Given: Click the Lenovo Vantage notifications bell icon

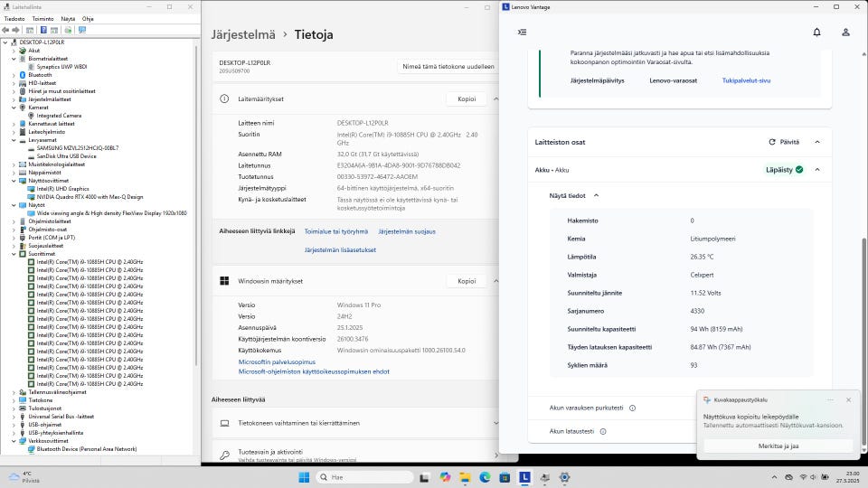Looking at the screenshot, I should click(x=816, y=32).
